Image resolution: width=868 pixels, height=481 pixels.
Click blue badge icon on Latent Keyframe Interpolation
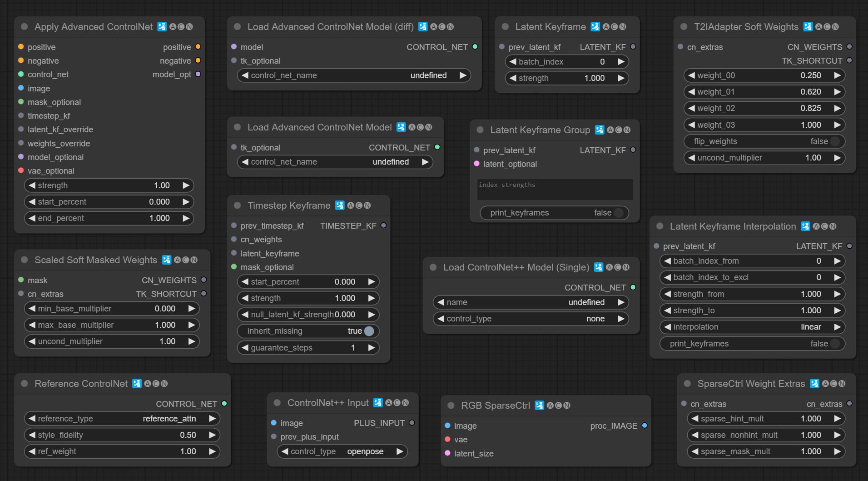click(x=805, y=226)
